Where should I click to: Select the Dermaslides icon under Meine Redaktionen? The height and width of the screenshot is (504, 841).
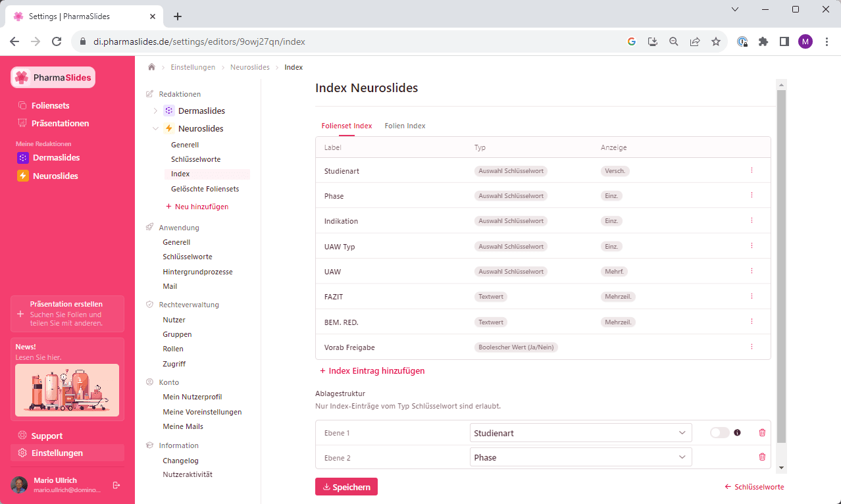point(21,157)
